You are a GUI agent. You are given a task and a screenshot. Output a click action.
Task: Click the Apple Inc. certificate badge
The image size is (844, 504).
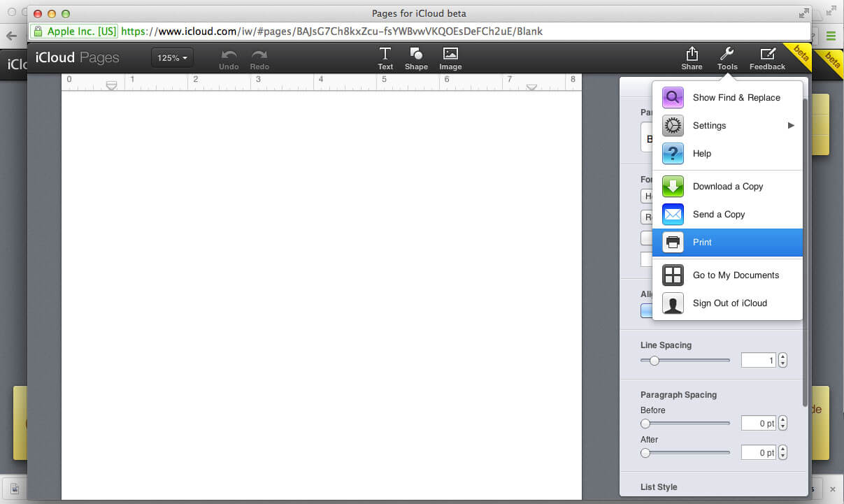tap(73, 31)
